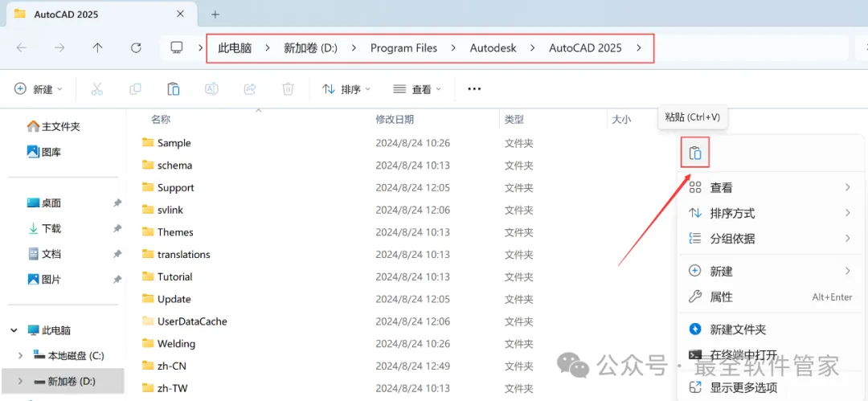
Task: Select 此电脑 in the navigation tree
Action: tap(49, 330)
